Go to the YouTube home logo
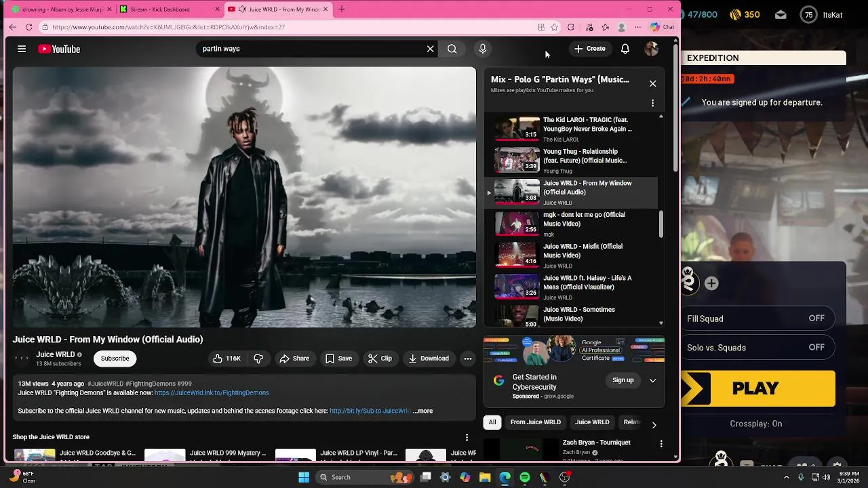Screen dimensions: 868x488 (x=59, y=49)
